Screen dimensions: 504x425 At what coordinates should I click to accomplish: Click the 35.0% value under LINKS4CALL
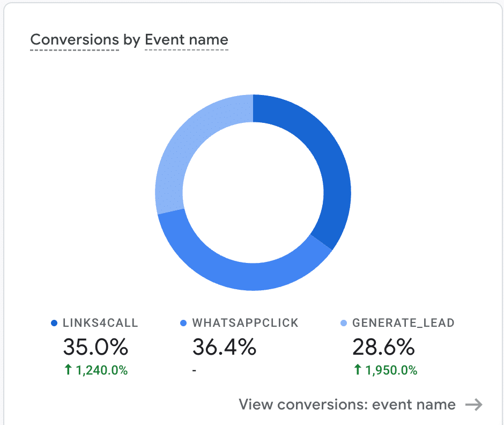(96, 347)
